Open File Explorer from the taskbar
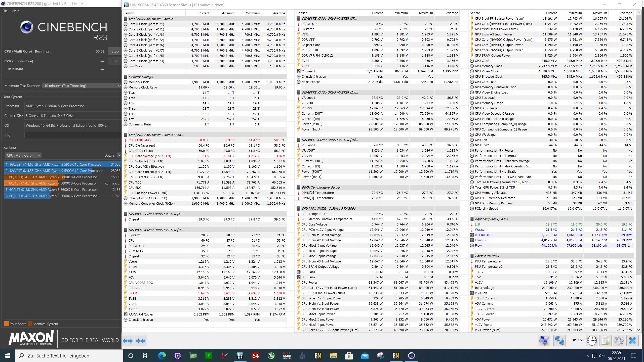Screen dimensions: 644x362 pos(333,356)
